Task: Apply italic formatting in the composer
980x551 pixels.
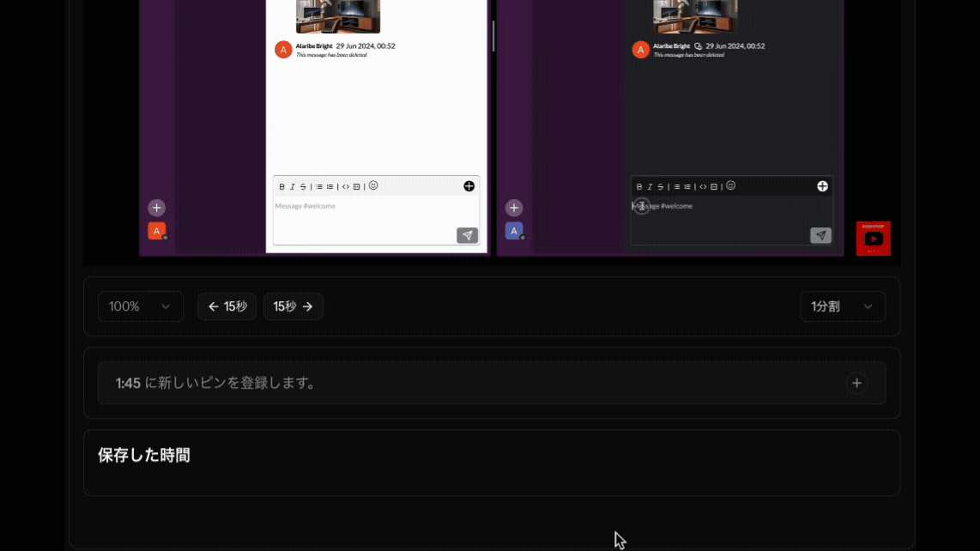Action: [x=293, y=186]
